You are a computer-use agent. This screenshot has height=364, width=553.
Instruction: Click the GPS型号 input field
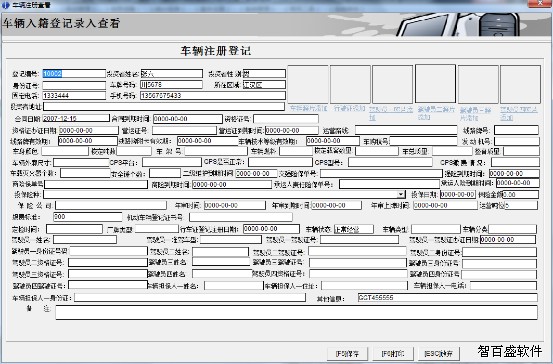[x=390, y=162]
